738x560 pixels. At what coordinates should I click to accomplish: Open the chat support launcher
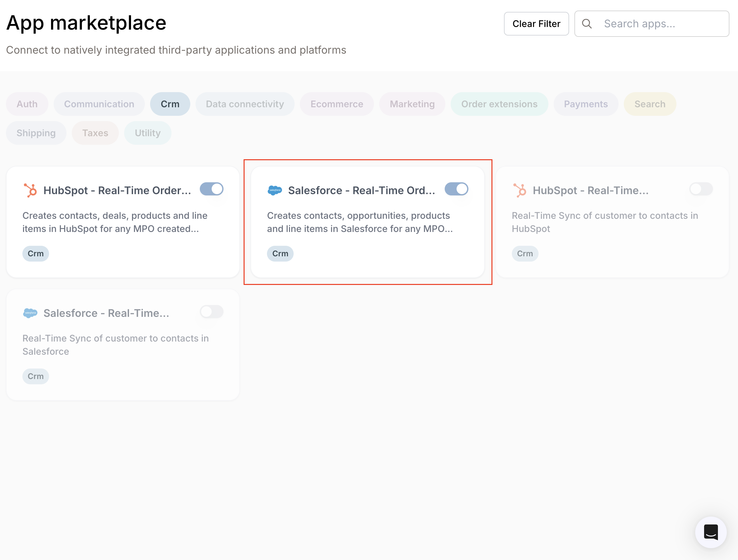pos(711,532)
